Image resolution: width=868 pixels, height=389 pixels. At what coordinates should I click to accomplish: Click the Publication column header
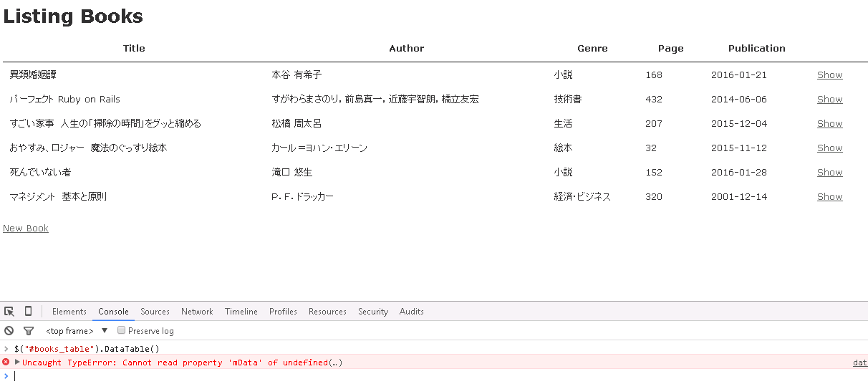point(757,49)
